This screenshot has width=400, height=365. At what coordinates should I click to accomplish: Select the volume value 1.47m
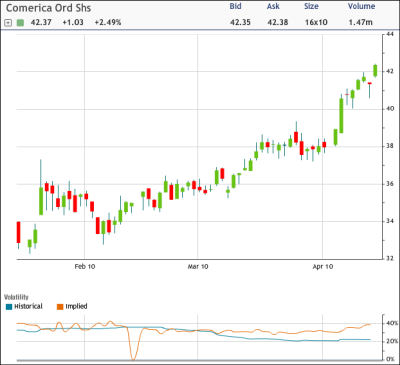pyautogui.click(x=361, y=22)
